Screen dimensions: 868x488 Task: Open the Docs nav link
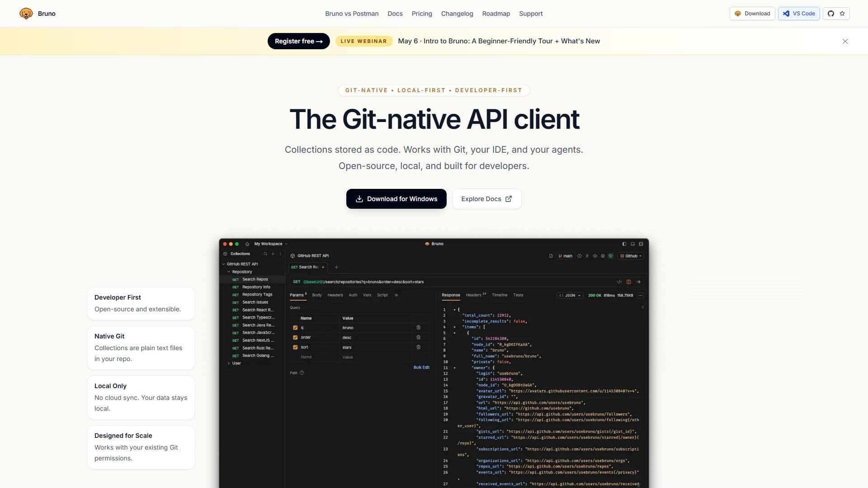395,14
